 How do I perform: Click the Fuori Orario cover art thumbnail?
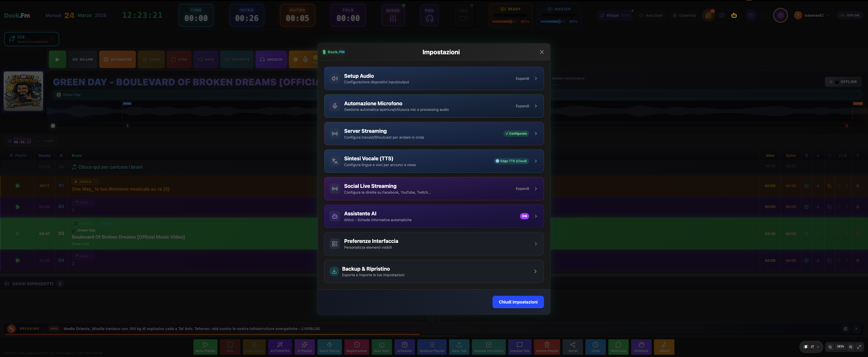[23, 91]
